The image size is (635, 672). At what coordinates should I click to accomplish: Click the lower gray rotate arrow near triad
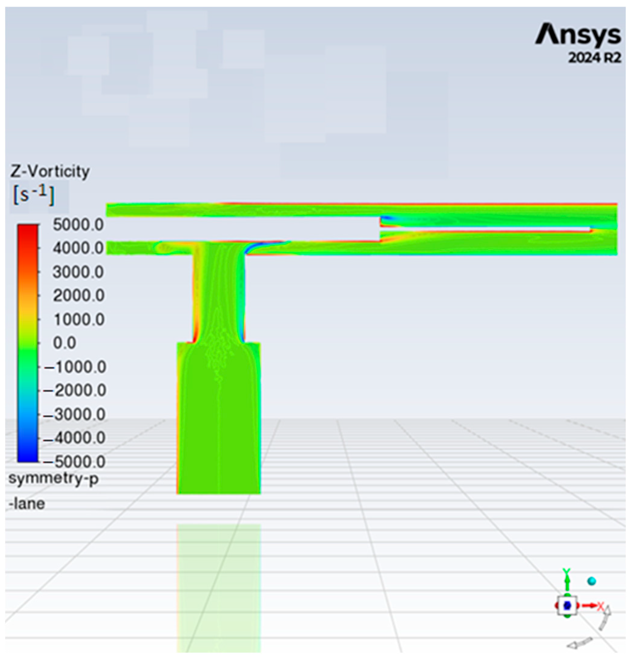coord(580,644)
